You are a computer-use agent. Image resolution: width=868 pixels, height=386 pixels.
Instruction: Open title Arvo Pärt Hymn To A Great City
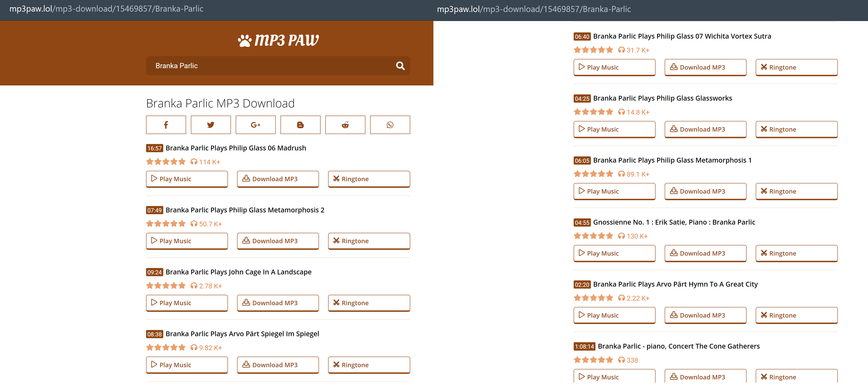click(x=675, y=284)
